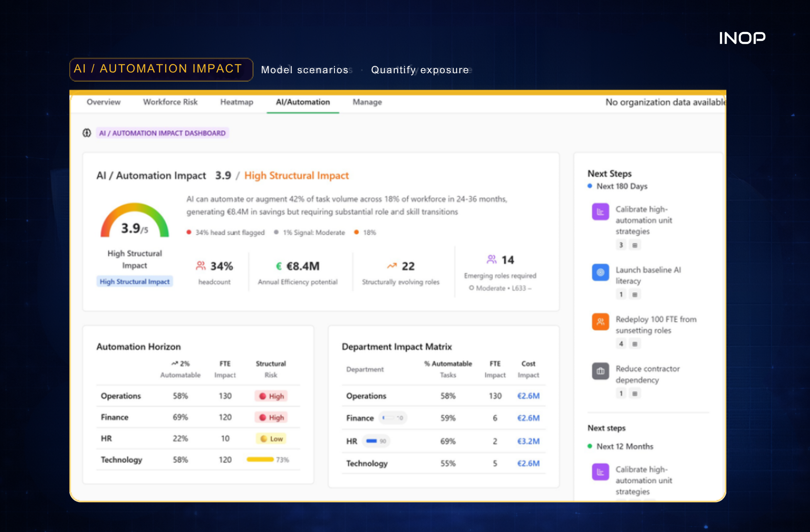Click the Technology 73% yellow progress bar
This screenshot has height=532, width=810.
tap(260, 459)
